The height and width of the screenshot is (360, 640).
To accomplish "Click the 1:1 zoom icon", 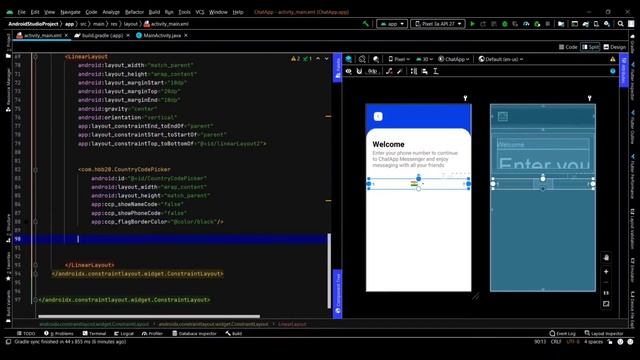I will pos(606,293).
